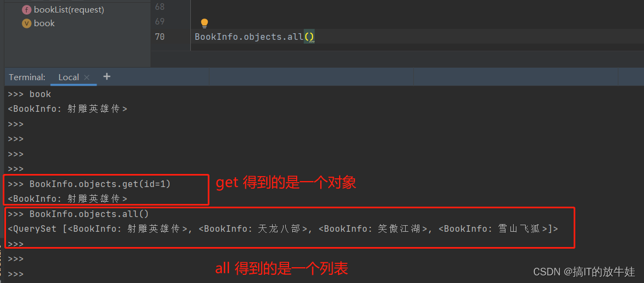Click line number 68 in the gutter
Image resolution: width=644 pixels, height=283 pixels.
click(x=160, y=7)
